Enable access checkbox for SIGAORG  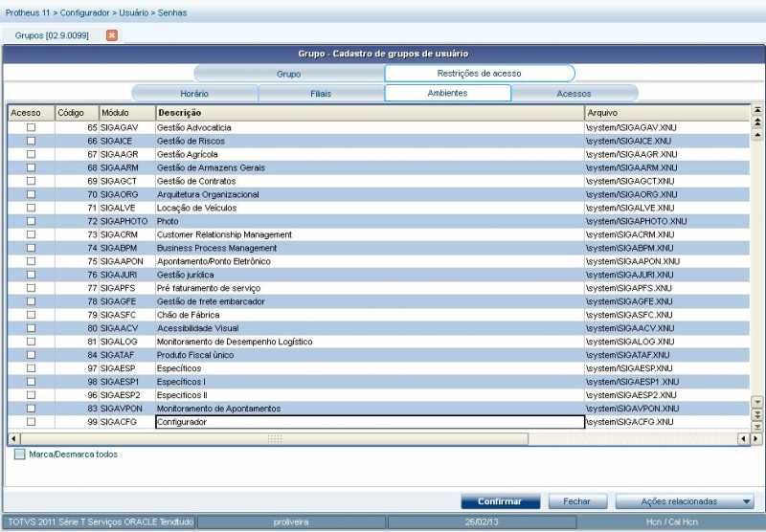[x=32, y=194]
